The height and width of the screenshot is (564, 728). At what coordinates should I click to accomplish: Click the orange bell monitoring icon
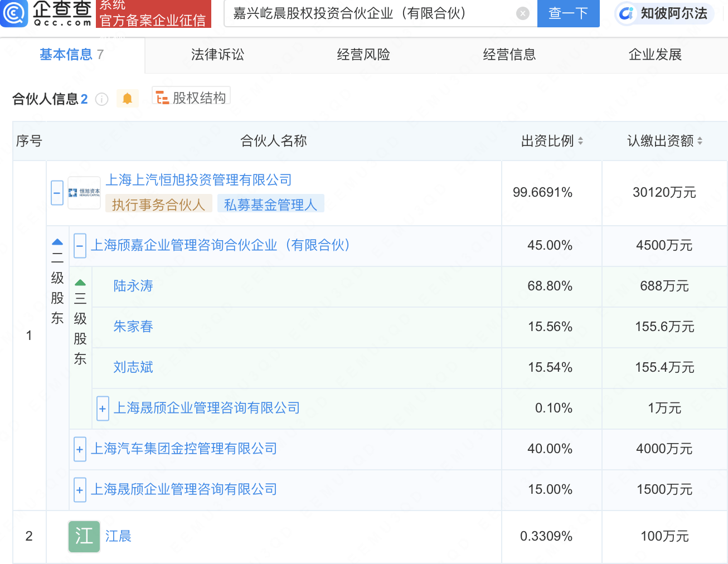127,99
